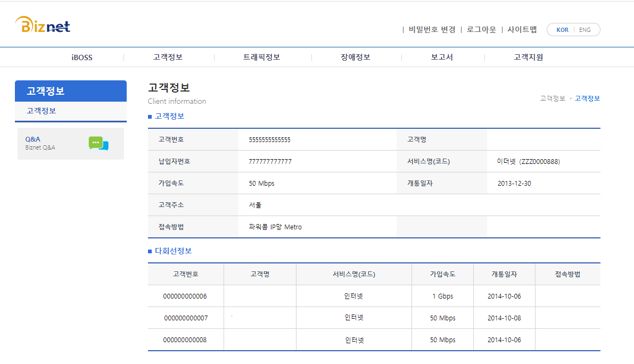The height and width of the screenshot is (364, 634).
Task: Open the 트래픽정보 menu
Action: point(261,57)
